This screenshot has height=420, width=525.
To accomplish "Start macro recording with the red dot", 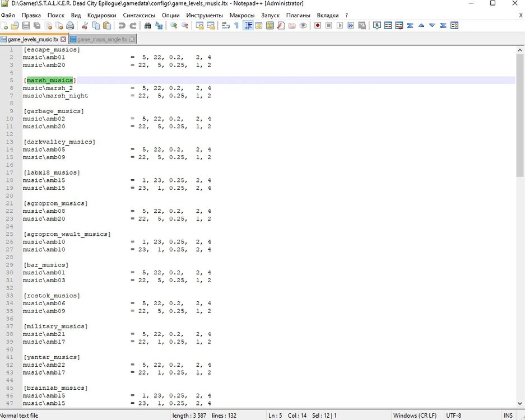I will (x=318, y=26).
